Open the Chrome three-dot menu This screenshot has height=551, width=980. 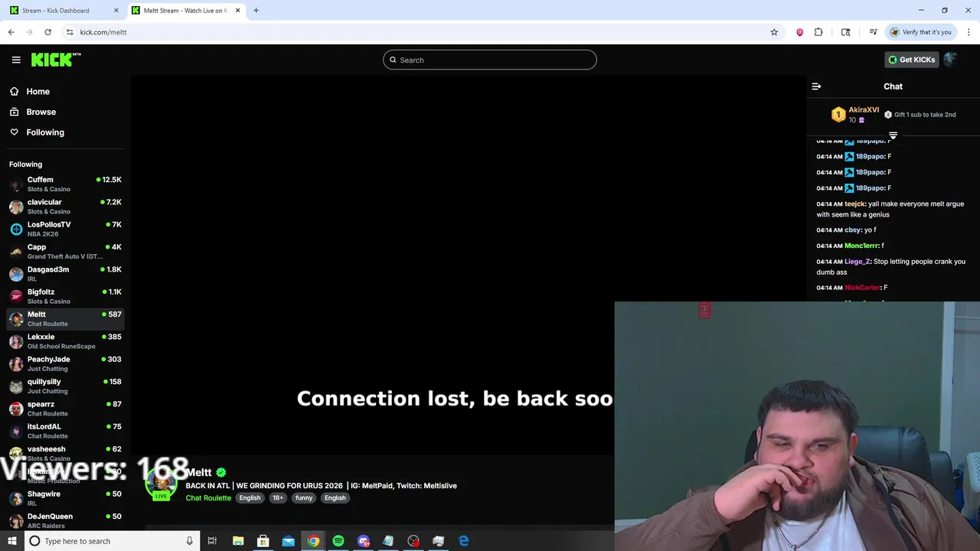pos(969,32)
